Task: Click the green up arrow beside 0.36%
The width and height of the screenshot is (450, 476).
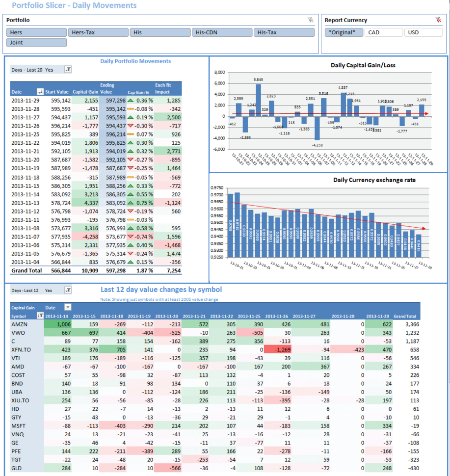Action: coord(131,101)
